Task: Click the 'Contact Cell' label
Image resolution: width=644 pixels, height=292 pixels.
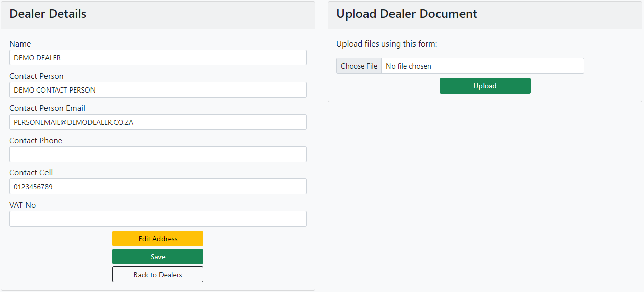Action: point(31,173)
